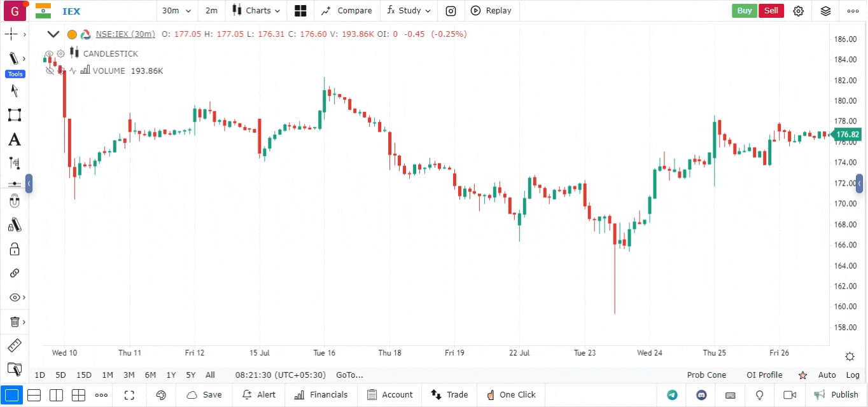Pick the ruler measure tool
Image resolution: width=868 pixels, height=407 pixels.
coord(14,346)
